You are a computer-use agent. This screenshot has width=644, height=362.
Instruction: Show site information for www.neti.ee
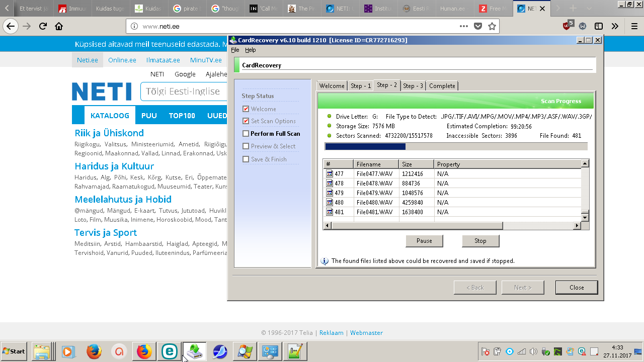[134, 26]
